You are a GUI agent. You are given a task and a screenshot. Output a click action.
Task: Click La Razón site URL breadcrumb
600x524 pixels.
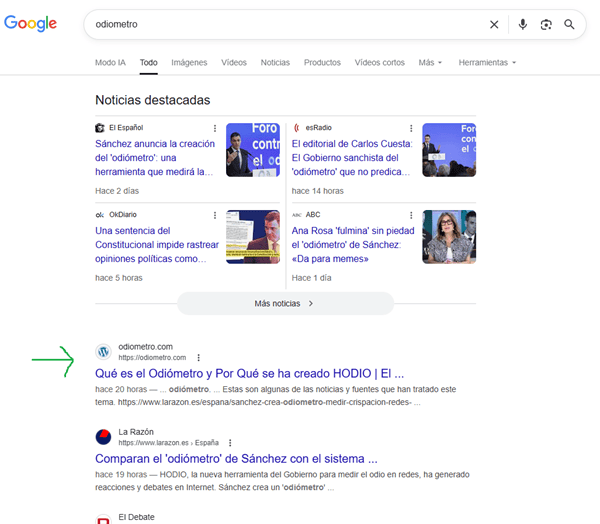click(x=168, y=443)
